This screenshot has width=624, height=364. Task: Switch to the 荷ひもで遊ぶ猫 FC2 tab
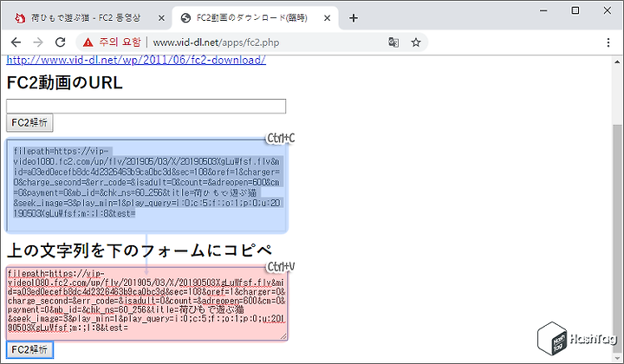[x=87, y=18]
